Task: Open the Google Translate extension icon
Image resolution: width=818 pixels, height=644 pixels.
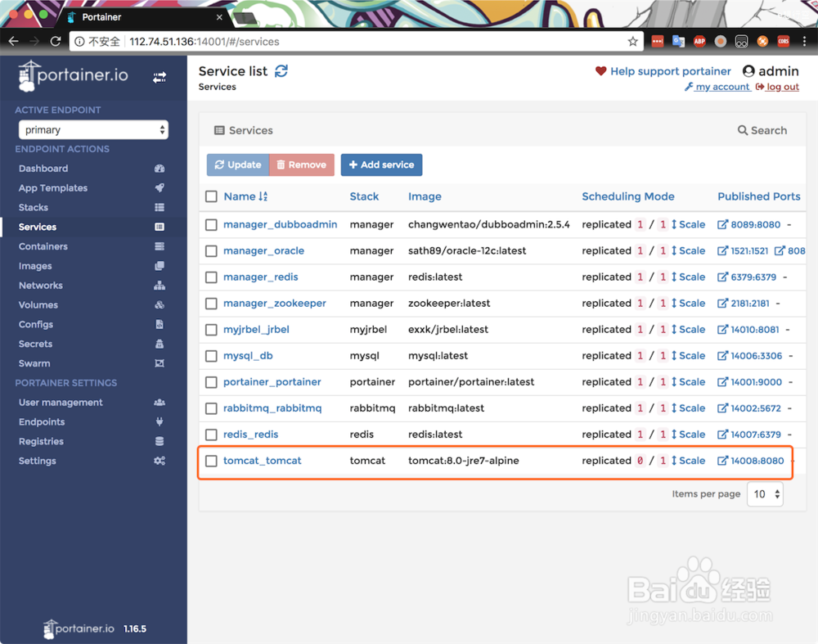Action: pyautogui.click(x=678, y=41)
